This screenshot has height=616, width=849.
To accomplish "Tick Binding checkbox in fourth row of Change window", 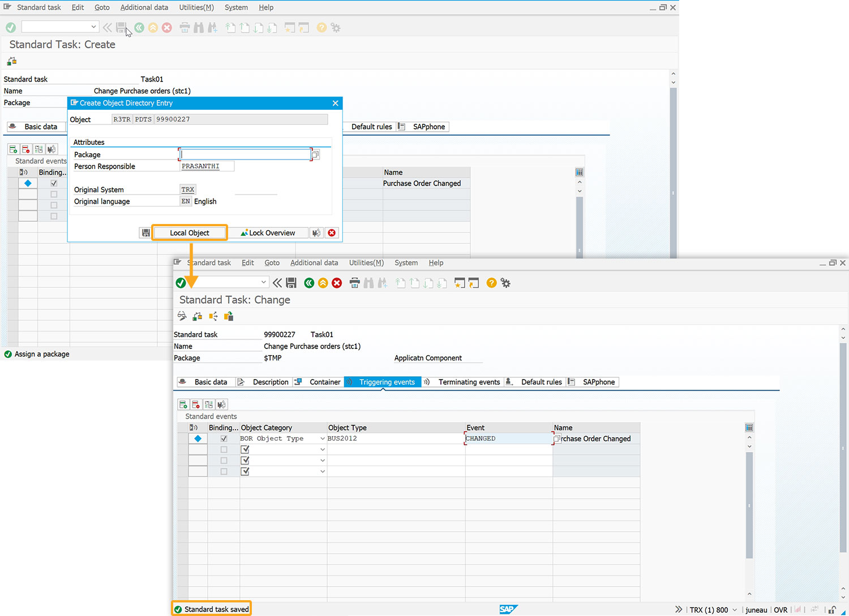I will pyautogui.click(x=224, y=472).
